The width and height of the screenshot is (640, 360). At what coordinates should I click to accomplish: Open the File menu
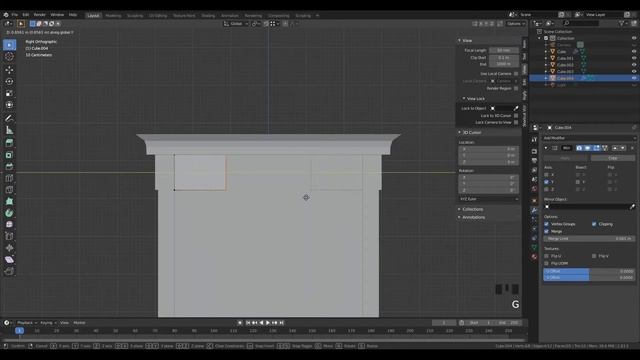point(15,15)
